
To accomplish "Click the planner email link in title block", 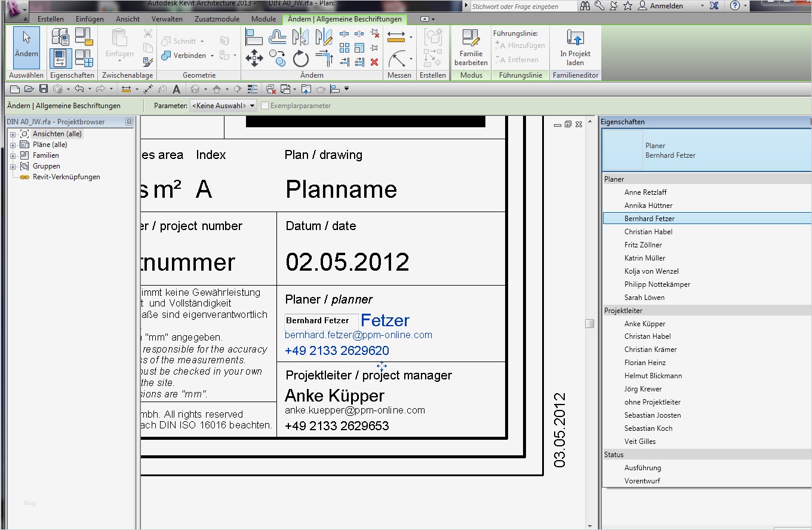I will [358, 335].
